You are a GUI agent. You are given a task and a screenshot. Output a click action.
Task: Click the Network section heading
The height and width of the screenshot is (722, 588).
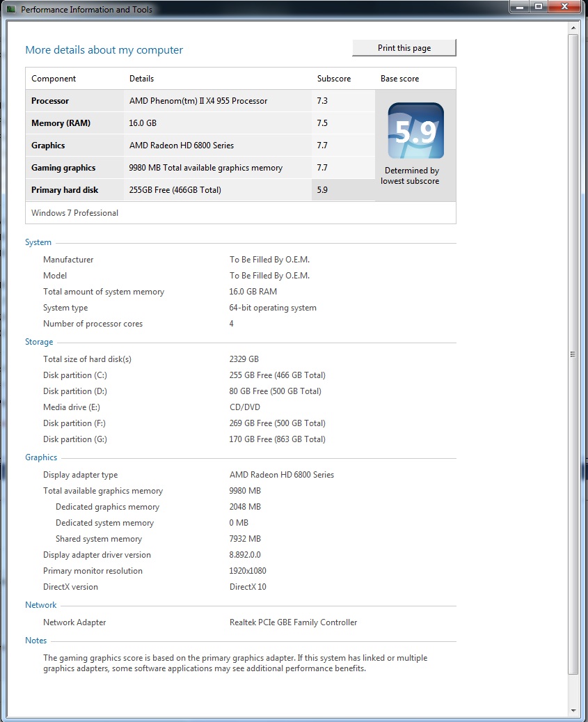click(x=41, y=605)
